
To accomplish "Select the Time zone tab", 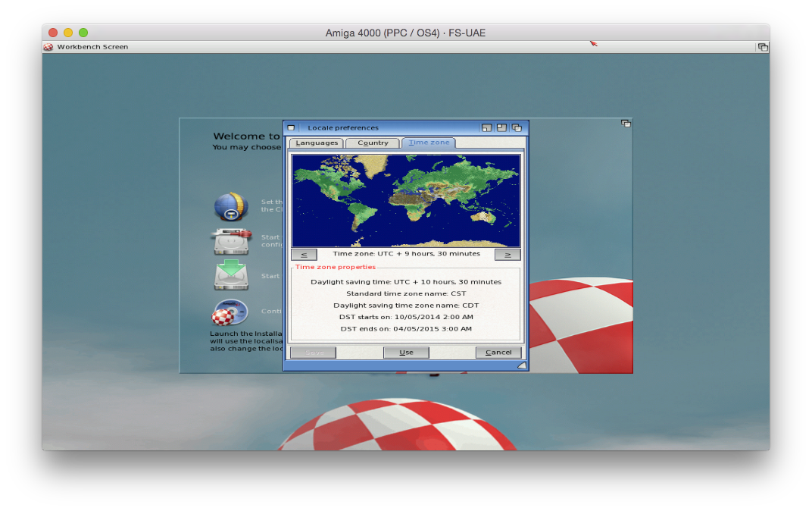I will click(x=429, y=143).
